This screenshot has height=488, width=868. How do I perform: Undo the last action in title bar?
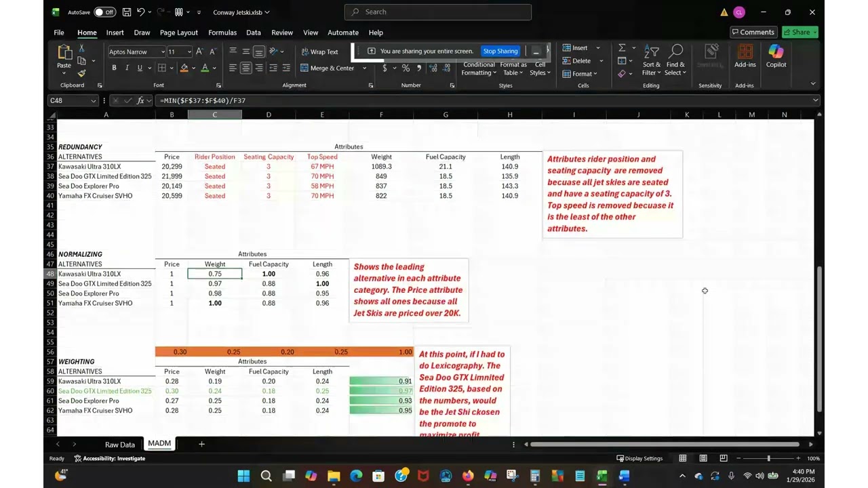pyautogui.click(x=140, y=12)
